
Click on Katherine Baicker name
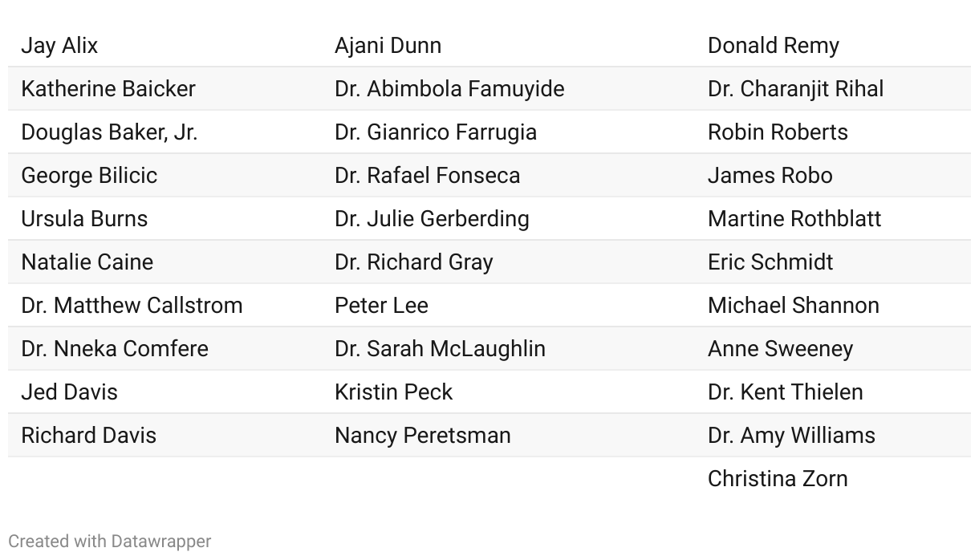click(108, 89)
